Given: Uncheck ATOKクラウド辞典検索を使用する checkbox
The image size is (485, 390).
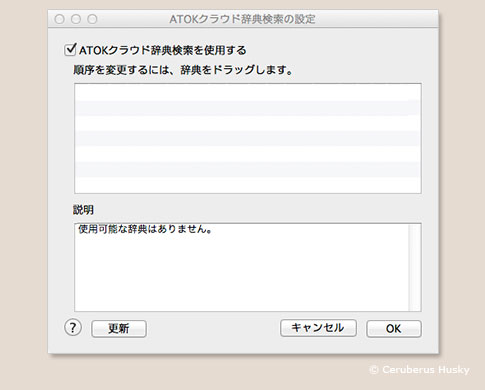Looking at the screenshot, I should coord(70,50).
